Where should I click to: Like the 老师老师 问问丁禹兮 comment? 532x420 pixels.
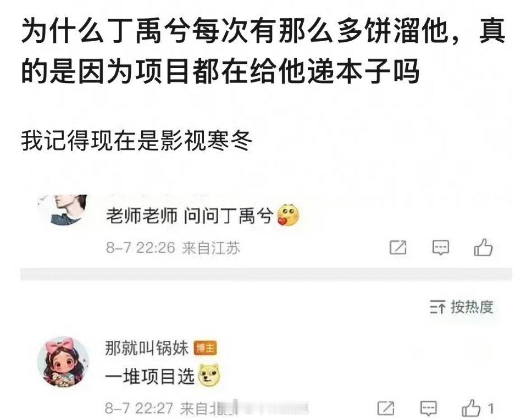point(483,247)
